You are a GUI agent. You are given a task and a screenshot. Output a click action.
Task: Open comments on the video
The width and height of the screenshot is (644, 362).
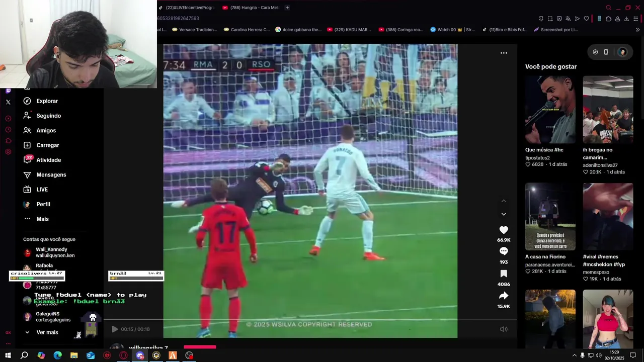coord(504,251)
